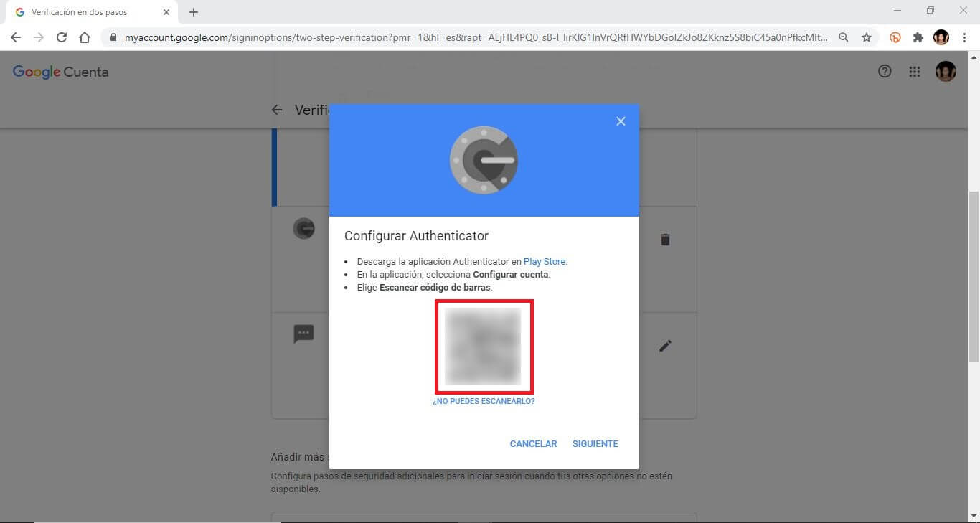Click the message bubble icon
The height and width of the screenshot is (523, 980).
(x=303, y=334)
